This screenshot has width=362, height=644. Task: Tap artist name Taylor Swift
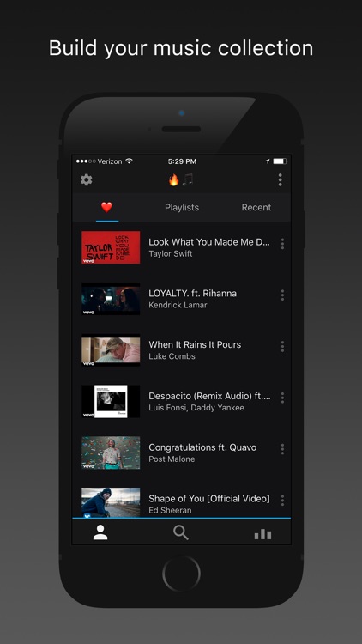[x=171, y=254]
